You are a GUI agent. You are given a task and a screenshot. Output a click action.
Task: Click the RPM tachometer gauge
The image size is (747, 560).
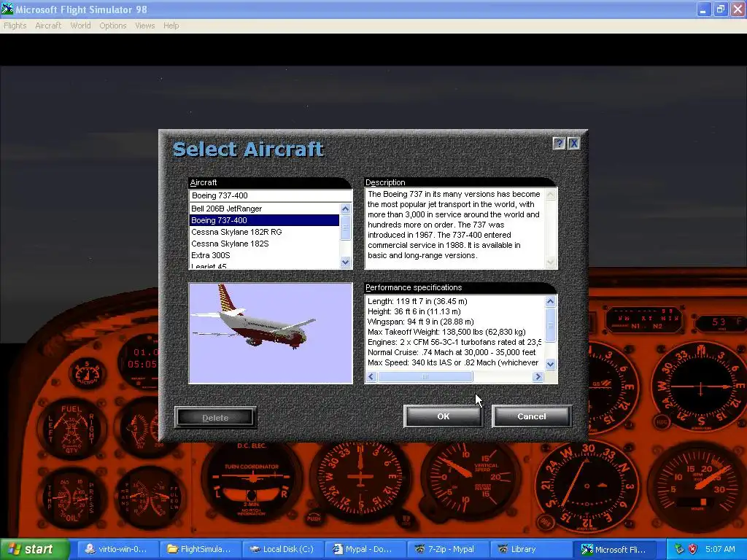(x=699, y=485)
